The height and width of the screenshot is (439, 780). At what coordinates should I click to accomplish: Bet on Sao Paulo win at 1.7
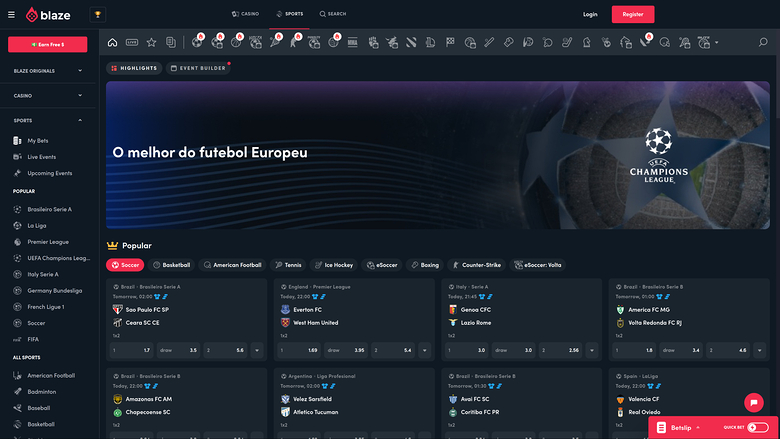131,350
